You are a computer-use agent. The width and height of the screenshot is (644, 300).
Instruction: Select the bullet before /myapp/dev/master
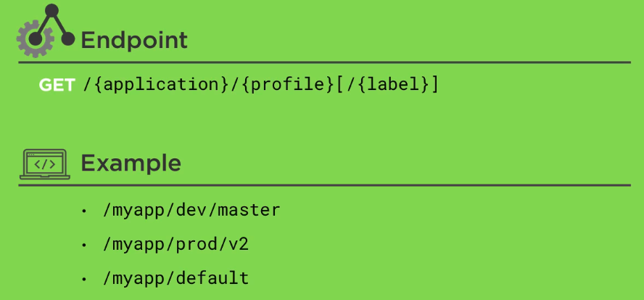(84, 212)
